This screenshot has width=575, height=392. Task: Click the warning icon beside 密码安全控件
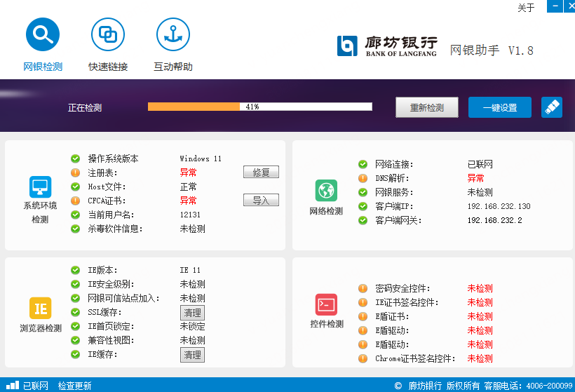[363, 288]
